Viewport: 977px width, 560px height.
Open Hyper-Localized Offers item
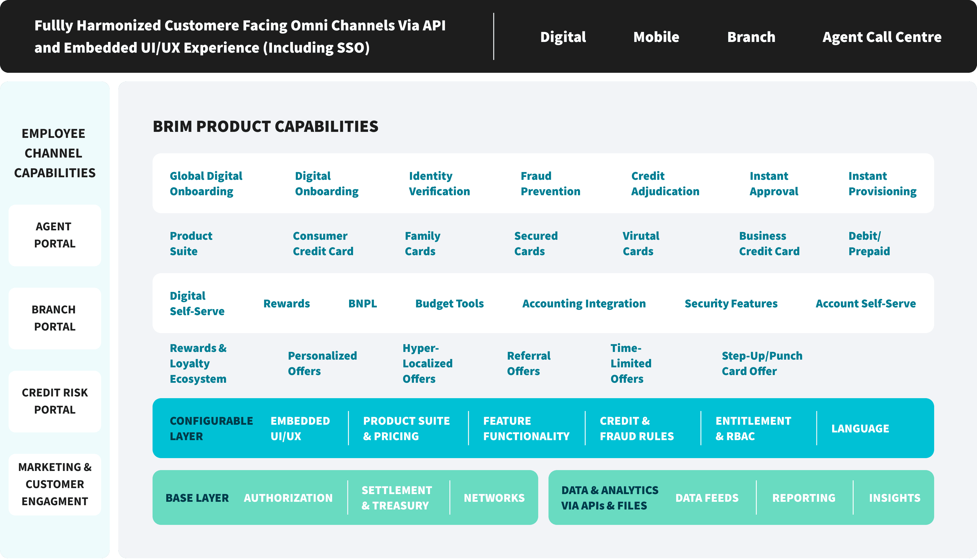tap(427, 363)
